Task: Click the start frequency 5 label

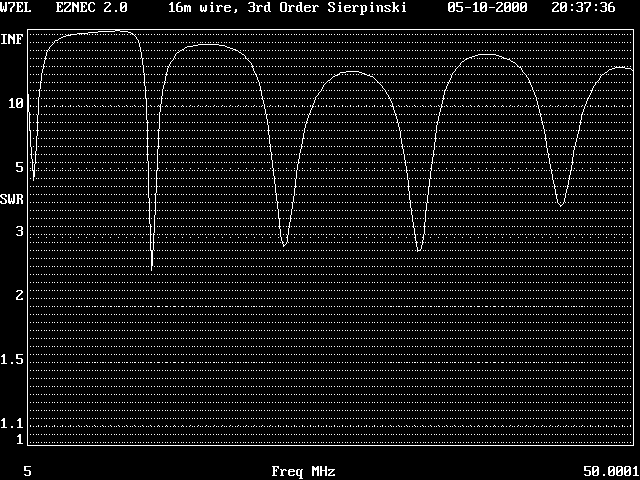Action: click(x=27, y=471)
